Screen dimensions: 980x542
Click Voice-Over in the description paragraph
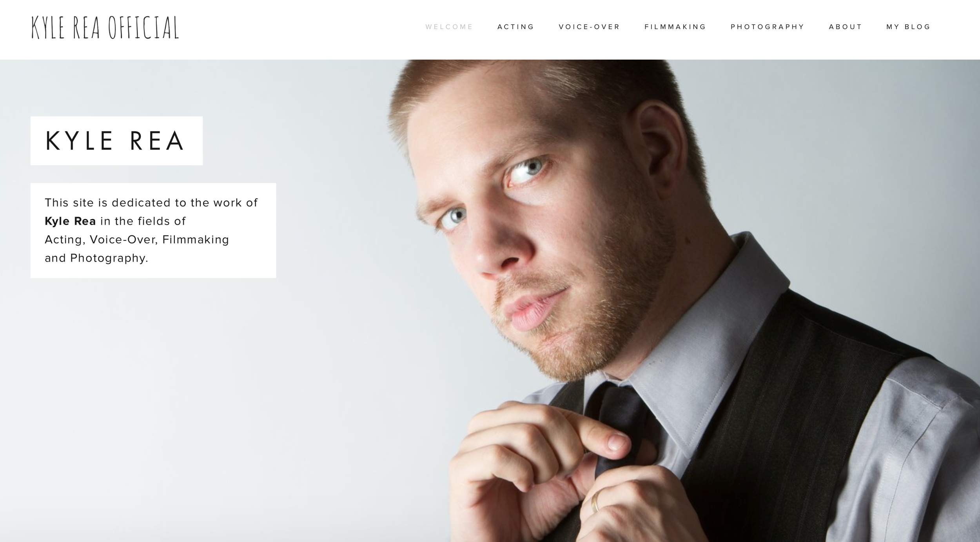[x=124, y=240]
